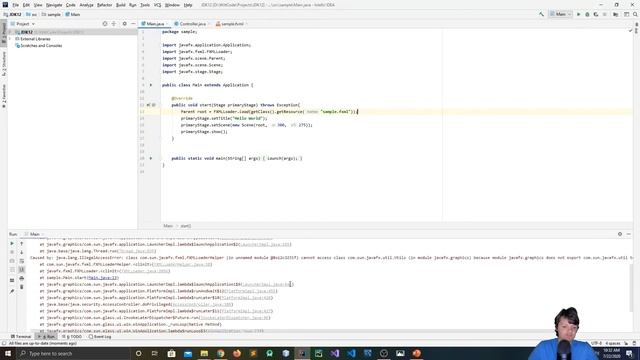The height and width of the screenshot is (360, 640).
Task: Pin the Run tab
Action: click(12, 291)
